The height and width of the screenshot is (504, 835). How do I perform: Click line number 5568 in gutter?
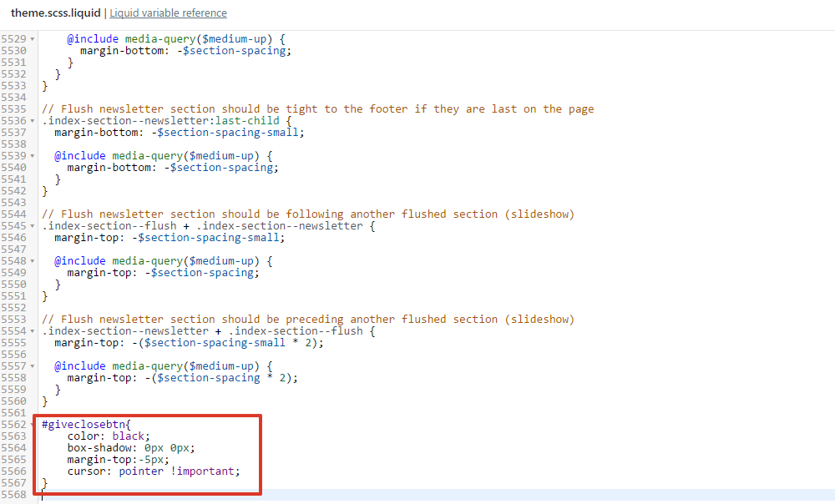click(x=14, y=495)
